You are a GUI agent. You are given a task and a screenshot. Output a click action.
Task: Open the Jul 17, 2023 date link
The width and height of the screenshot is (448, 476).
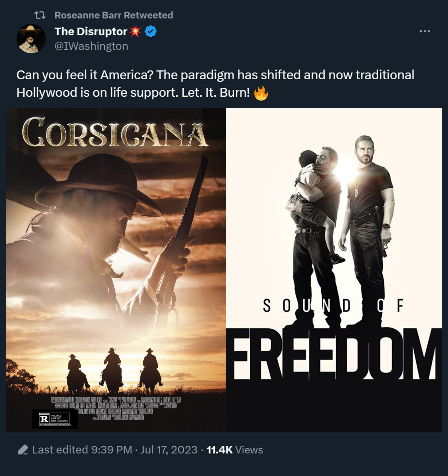click(x=169, y=450)
